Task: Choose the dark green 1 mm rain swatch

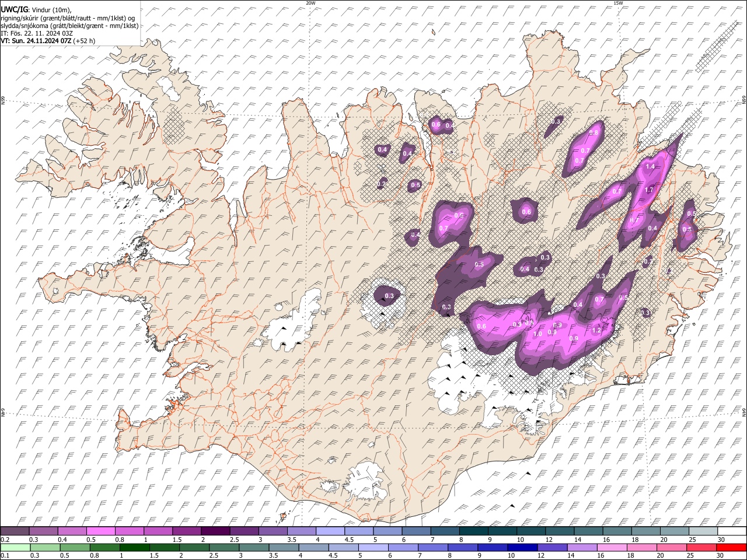Action: (135, 547)
